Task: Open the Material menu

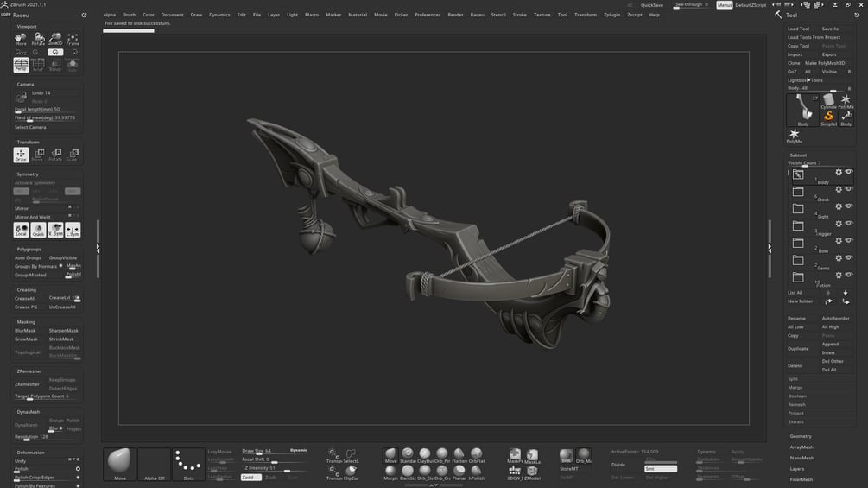Action: (358, 15)
